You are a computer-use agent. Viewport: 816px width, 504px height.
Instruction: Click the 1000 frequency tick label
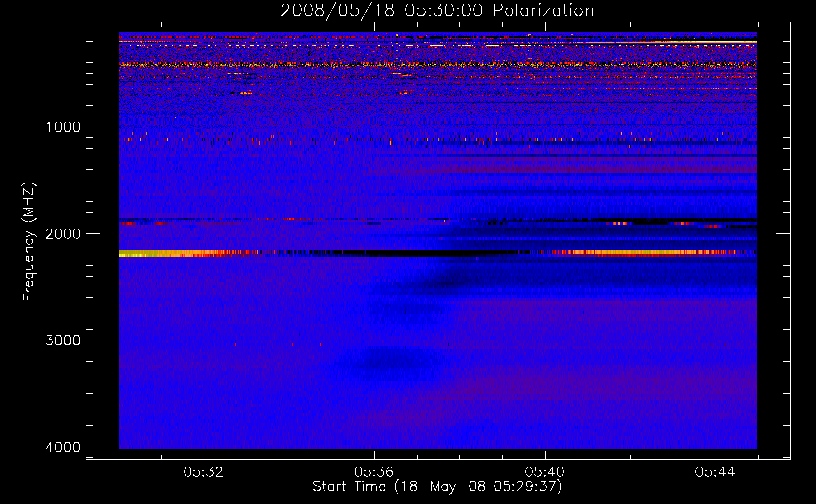[63, 127]
